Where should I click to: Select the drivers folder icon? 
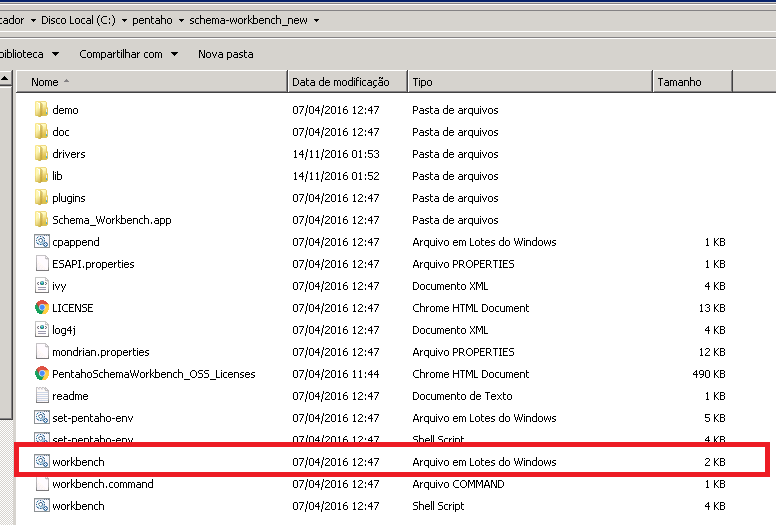point(42,153)
